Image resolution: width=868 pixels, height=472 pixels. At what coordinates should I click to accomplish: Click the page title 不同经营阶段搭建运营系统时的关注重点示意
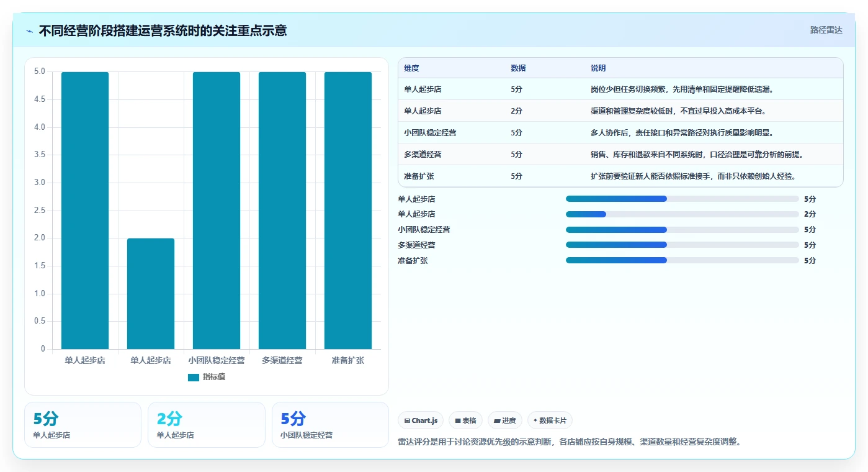coord(163,31)
